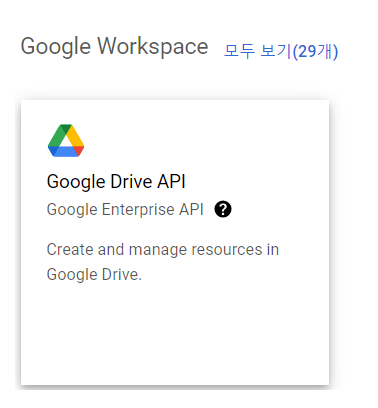Click the "Create and manage resources" description
The width and height of the screenshot is (378, 408).
[x=163, y=262]
